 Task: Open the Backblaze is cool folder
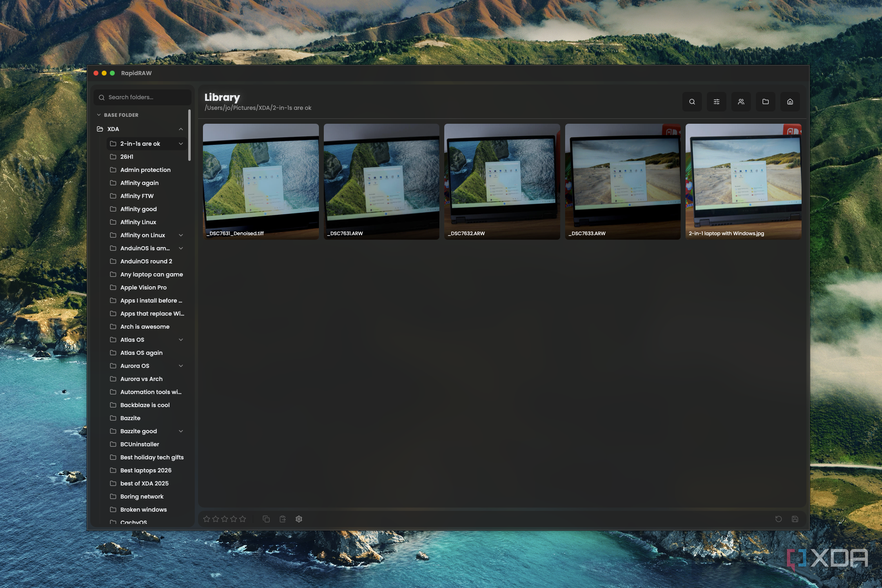click(147, 405)
